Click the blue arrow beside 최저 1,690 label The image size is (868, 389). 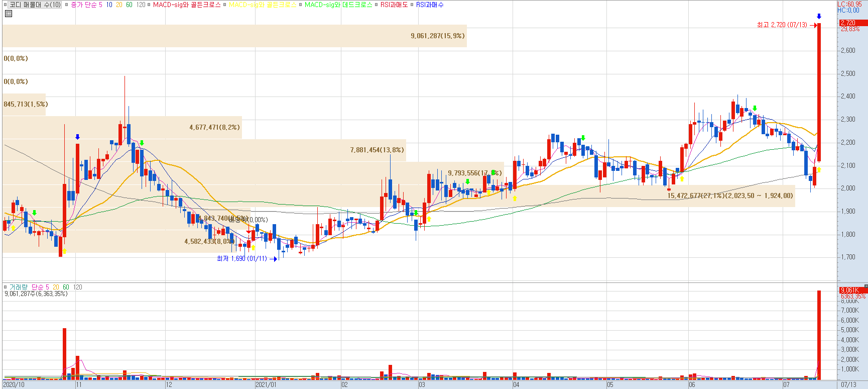click(x=274, y=259)
